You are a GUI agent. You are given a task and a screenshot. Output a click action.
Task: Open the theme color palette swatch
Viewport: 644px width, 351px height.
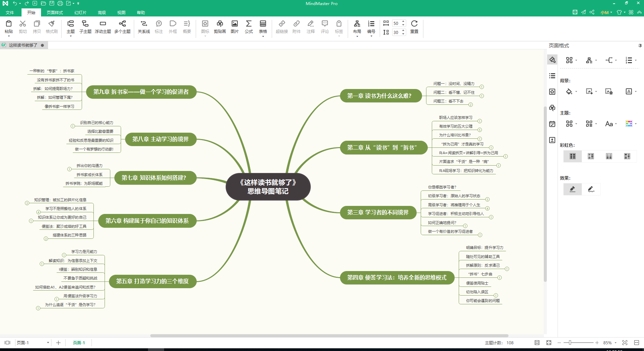click(629, 124)
